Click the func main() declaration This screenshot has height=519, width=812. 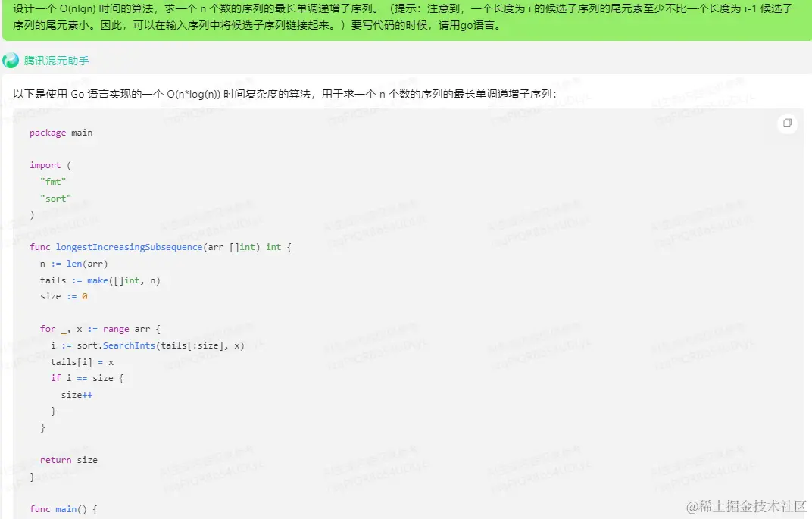coord(61,508)
